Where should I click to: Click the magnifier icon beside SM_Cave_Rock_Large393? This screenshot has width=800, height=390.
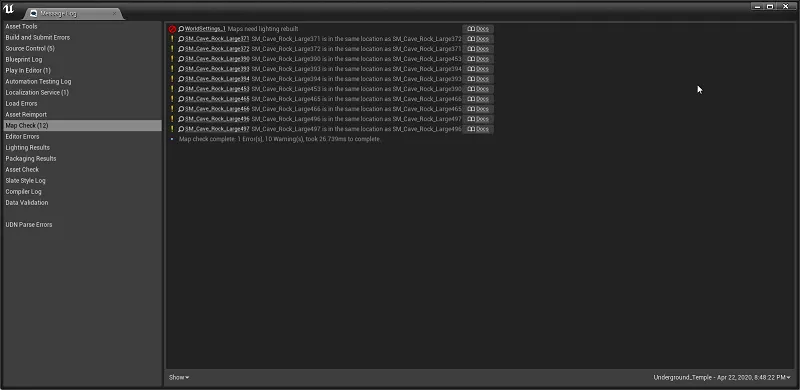[181, 69]
